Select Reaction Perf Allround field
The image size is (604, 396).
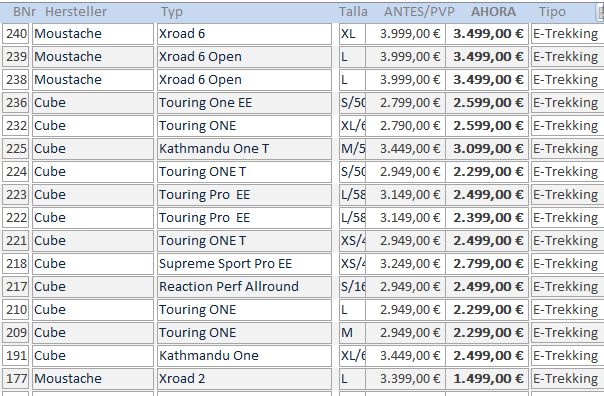(244, 287)
